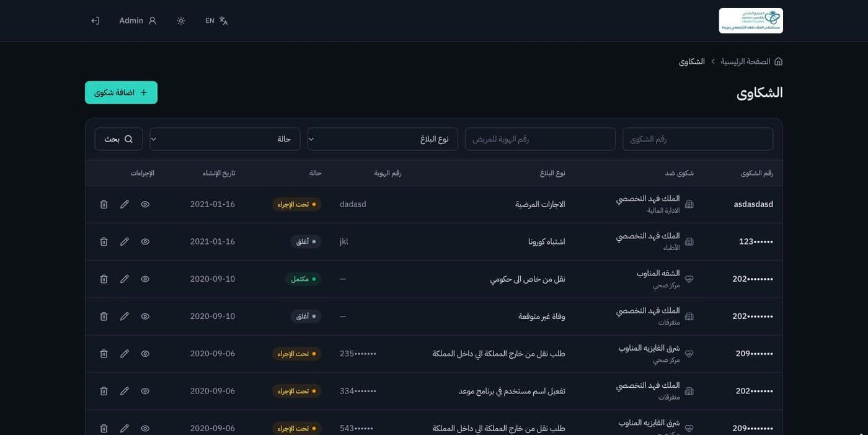Edit the asdasdasd complaint with pencil icon
Viewport: 868px width, 435px height.
point(125,204)
